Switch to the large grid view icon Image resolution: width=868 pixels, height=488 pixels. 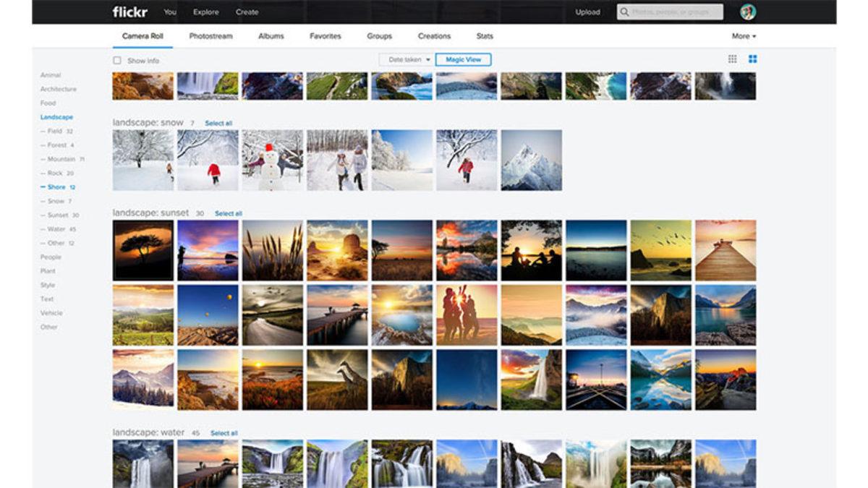pos(752,59)
